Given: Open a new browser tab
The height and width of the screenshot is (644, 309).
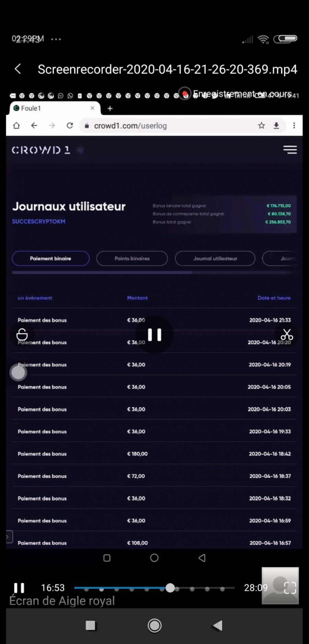Looking at the screenshot, I should (110, 109).
